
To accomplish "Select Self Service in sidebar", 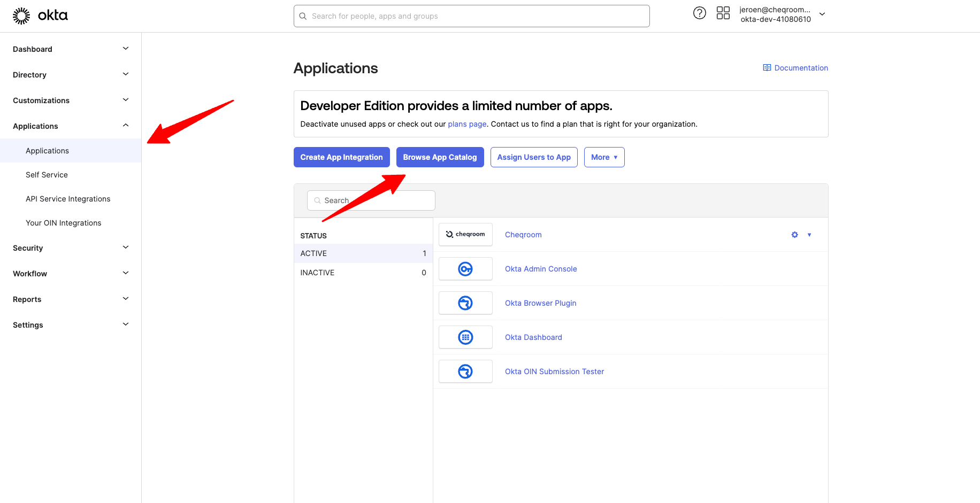I will 47,175.
